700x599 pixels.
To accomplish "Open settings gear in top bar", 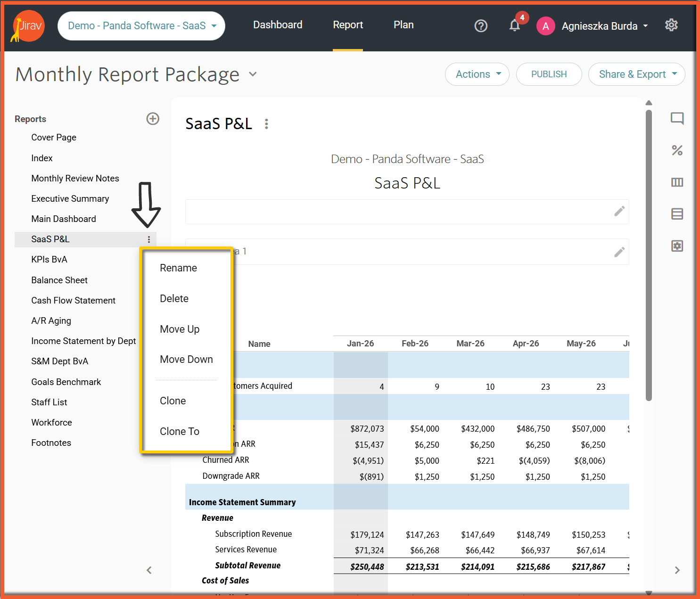I will tap(671, 25).
